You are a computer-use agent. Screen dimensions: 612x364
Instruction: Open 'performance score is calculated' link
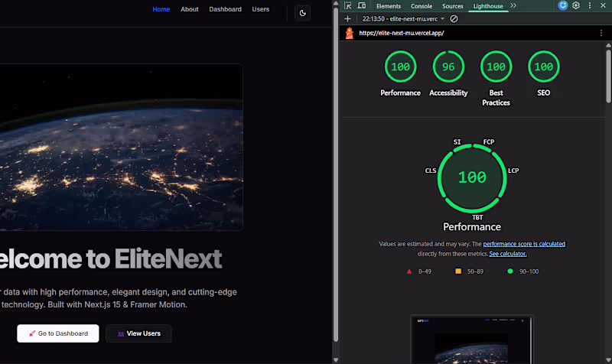(524, 244)
